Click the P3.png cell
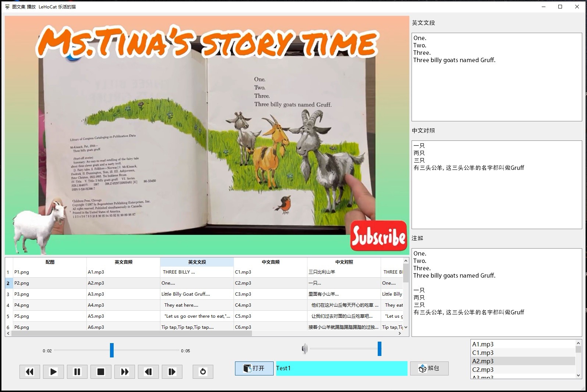This screenshot has height=392, width=587. pyautogui.click(x=50, y=294)
